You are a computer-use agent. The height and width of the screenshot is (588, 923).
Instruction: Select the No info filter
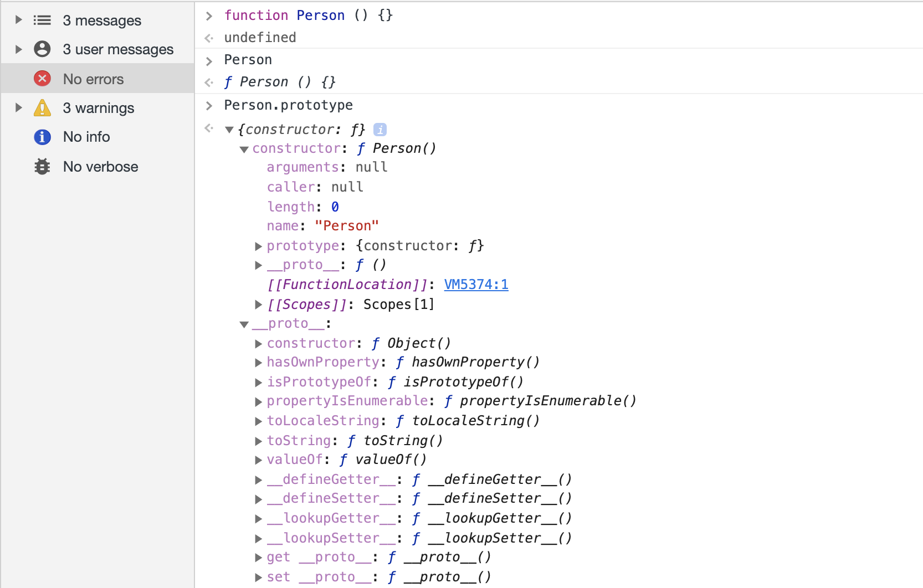point(98,137)
